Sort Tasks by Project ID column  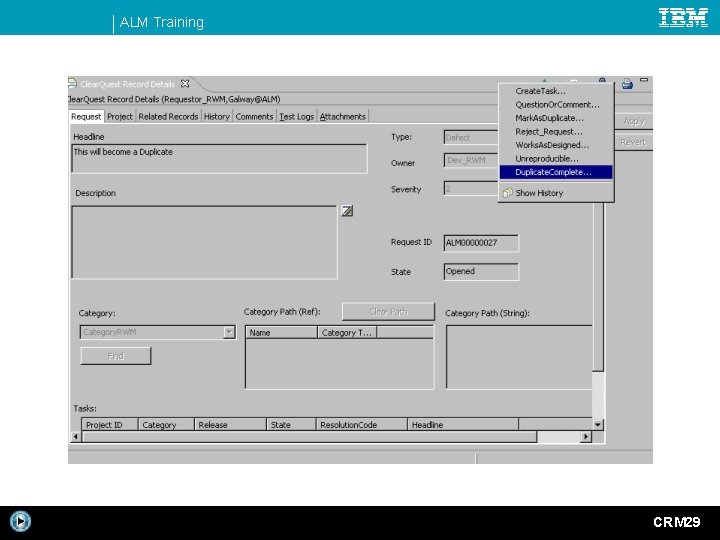pyautogui.click(x=110, y=425)
